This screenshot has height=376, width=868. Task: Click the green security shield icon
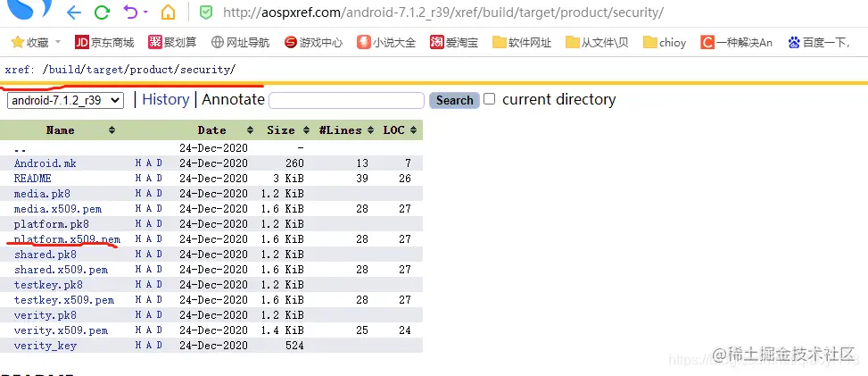(206, 13)
